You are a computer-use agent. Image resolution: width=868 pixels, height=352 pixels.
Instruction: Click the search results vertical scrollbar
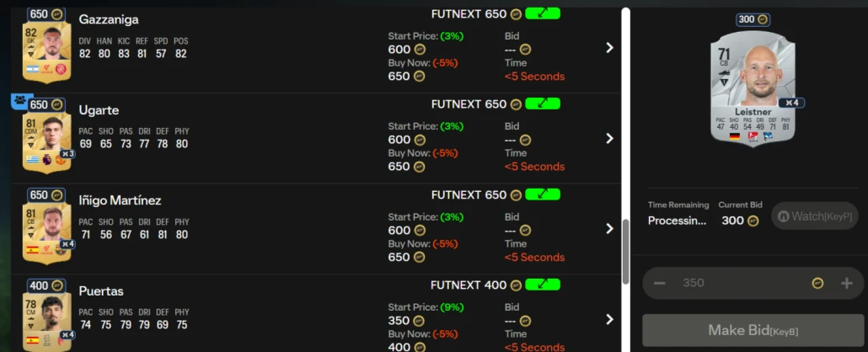pos(625,252)
